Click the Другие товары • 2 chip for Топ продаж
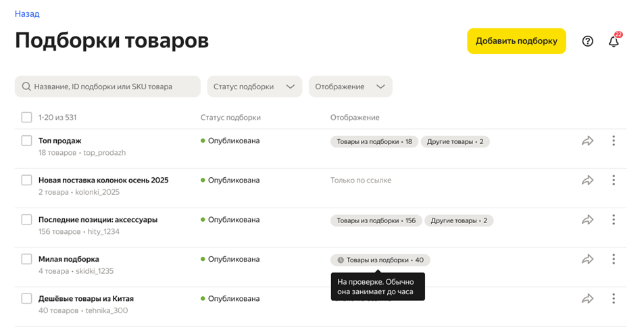Image resolution: width=644 pixels, height=332 pixels. tap(455, 142)
